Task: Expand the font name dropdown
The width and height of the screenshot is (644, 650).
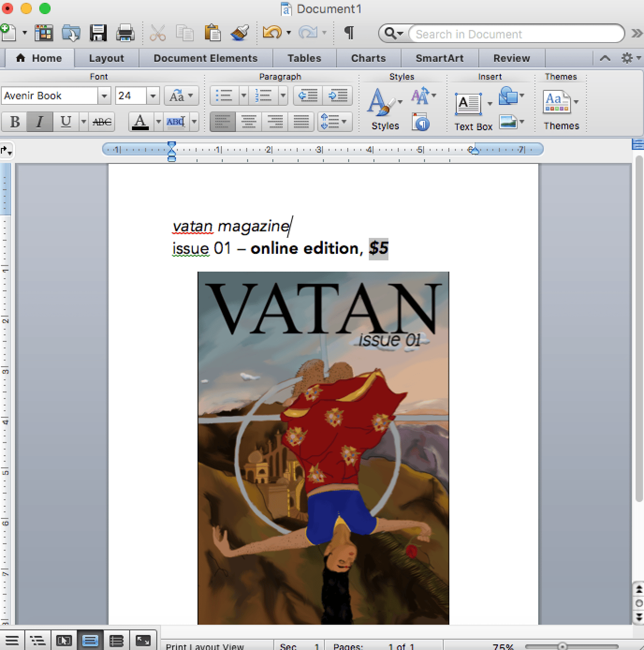Action: [104, 96]
